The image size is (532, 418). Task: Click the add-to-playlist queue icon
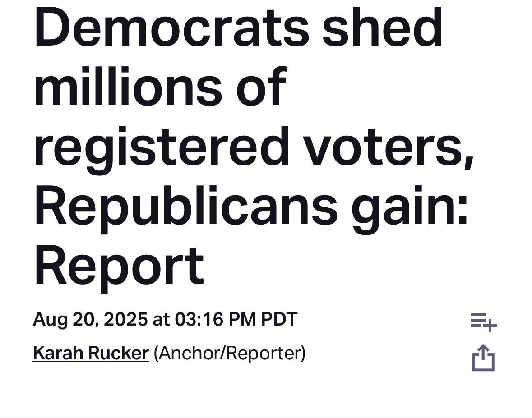click(x=483, y=322)
